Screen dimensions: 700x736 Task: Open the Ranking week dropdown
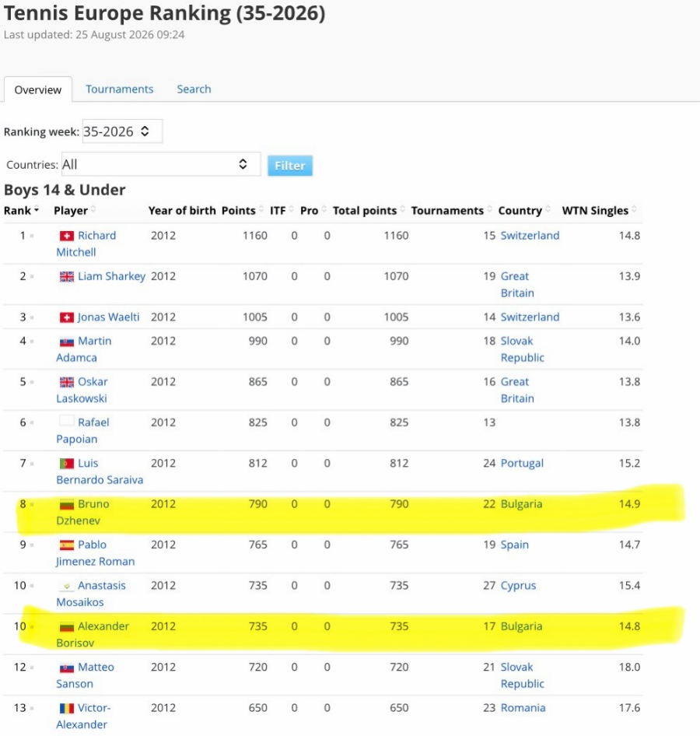[x=122, y=131]
